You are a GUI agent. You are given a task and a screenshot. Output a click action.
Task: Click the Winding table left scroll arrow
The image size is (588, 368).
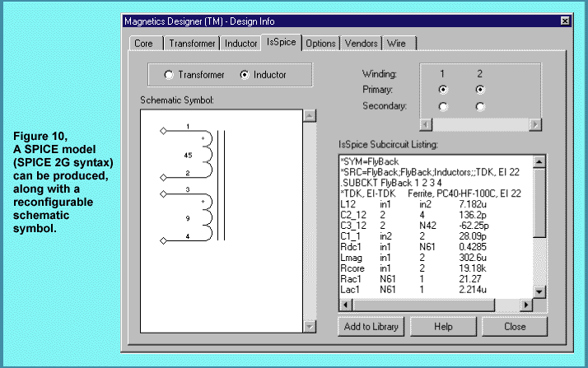pyautogui.click(x=426, y=124)
